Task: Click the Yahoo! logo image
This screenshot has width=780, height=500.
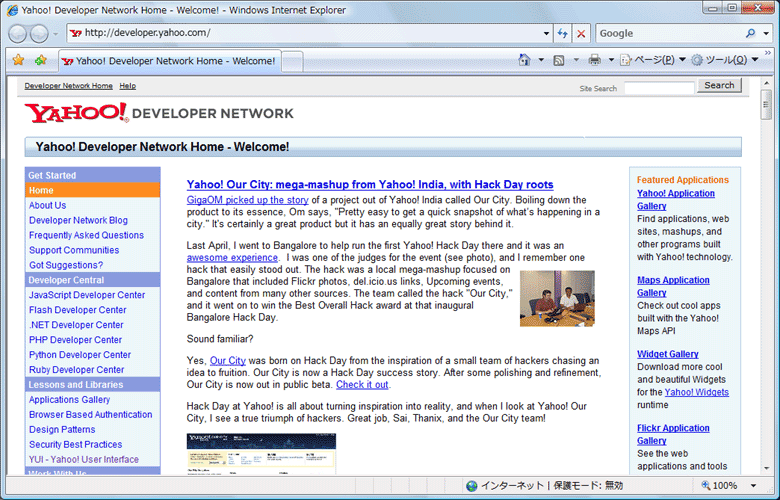Action: tap(77, 113)
